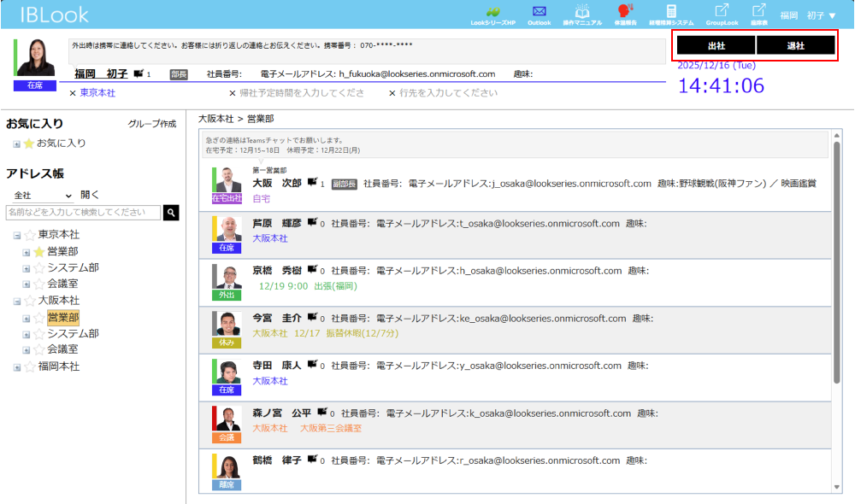Select システム部 under 大阪本社
Viewport: 855px width, 504px height.
point(73,334)
